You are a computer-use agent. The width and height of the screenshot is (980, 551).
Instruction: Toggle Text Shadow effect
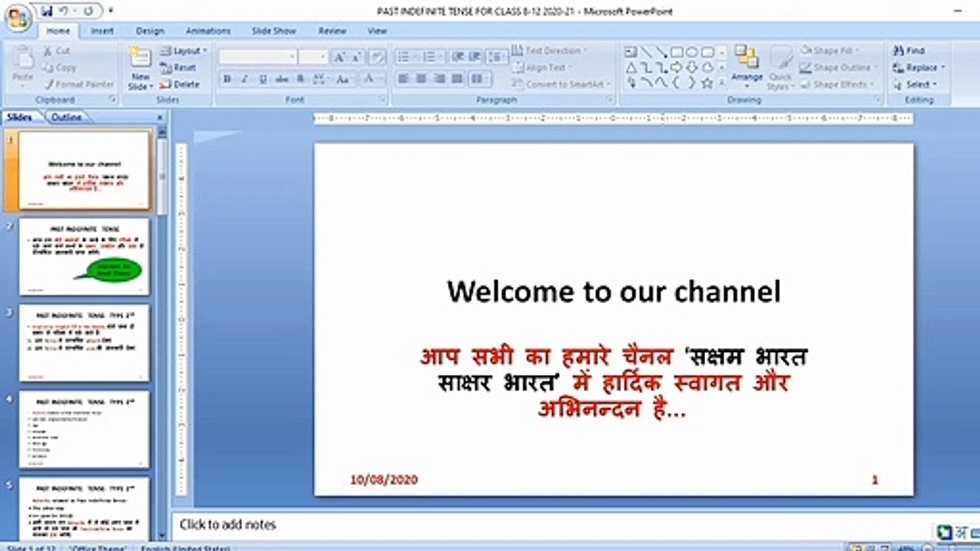(299, 79)
